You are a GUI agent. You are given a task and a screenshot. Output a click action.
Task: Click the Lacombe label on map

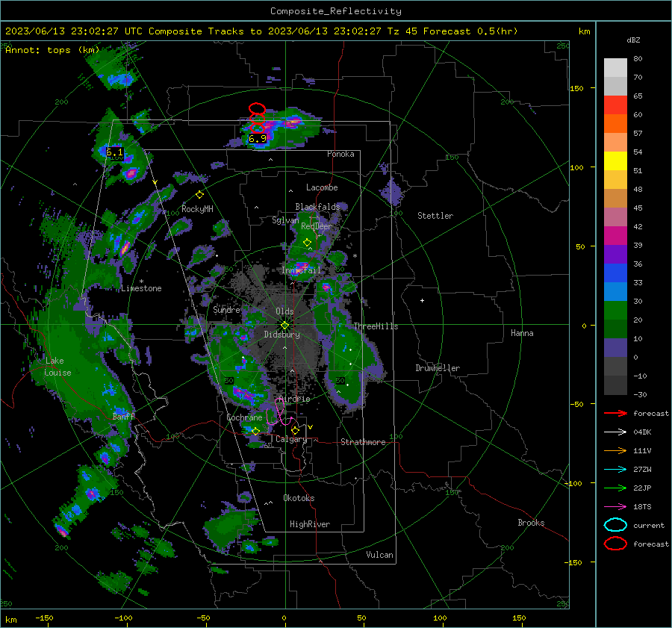click(x=322, y=187)
